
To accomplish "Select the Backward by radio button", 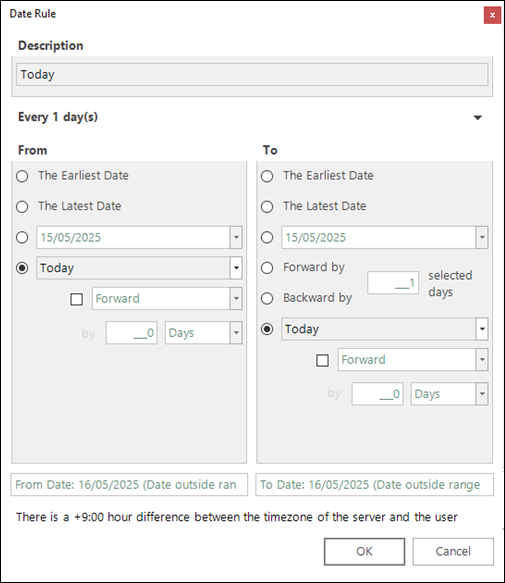I will click(x=267, y=298).
